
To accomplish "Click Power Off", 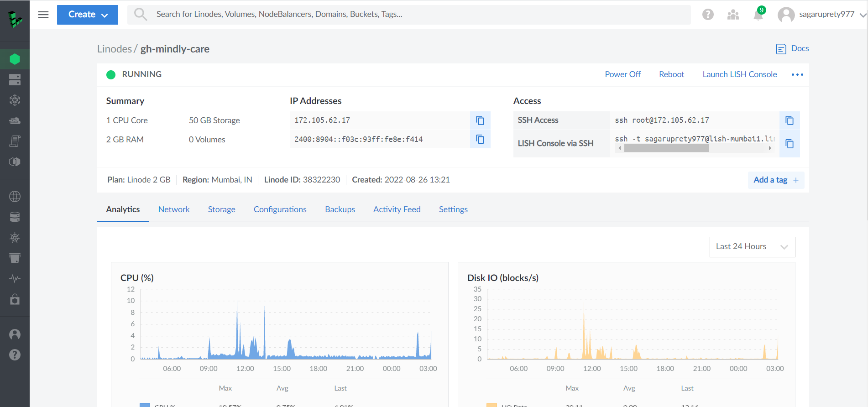I will coord(622,74).
